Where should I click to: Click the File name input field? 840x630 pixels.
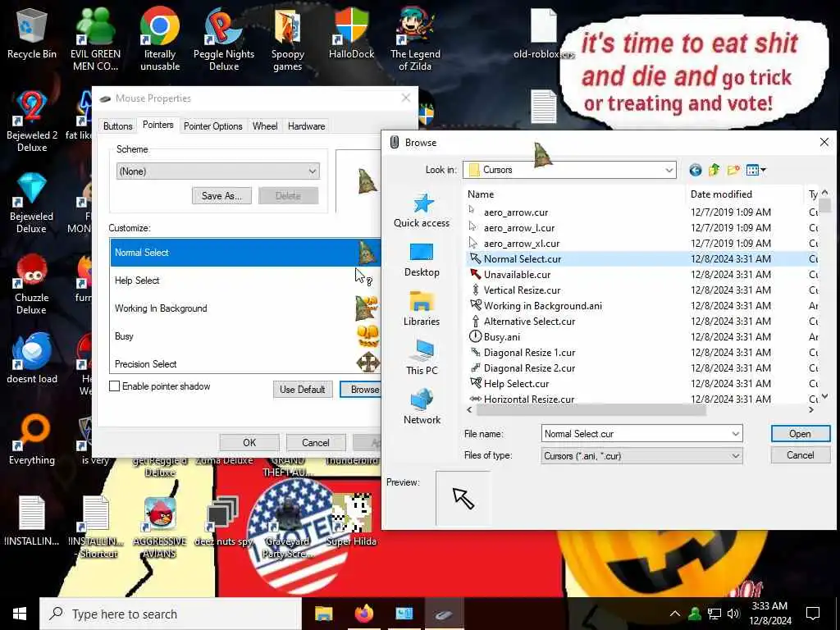pyautogui.click(x=636, y=434)
